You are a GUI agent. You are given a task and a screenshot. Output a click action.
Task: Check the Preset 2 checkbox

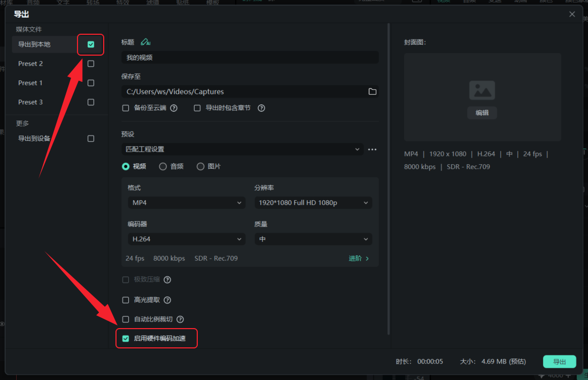[91, 64]
